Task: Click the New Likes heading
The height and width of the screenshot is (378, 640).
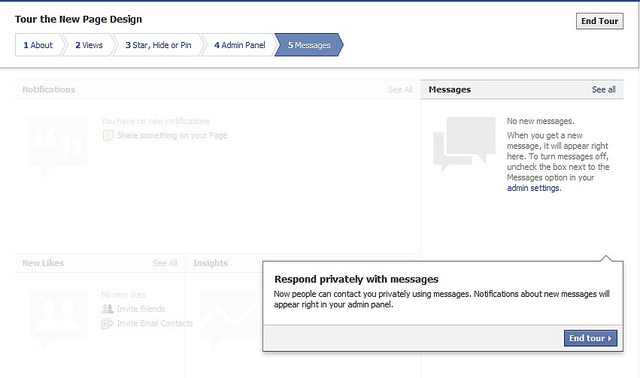Action: [43, 263]
